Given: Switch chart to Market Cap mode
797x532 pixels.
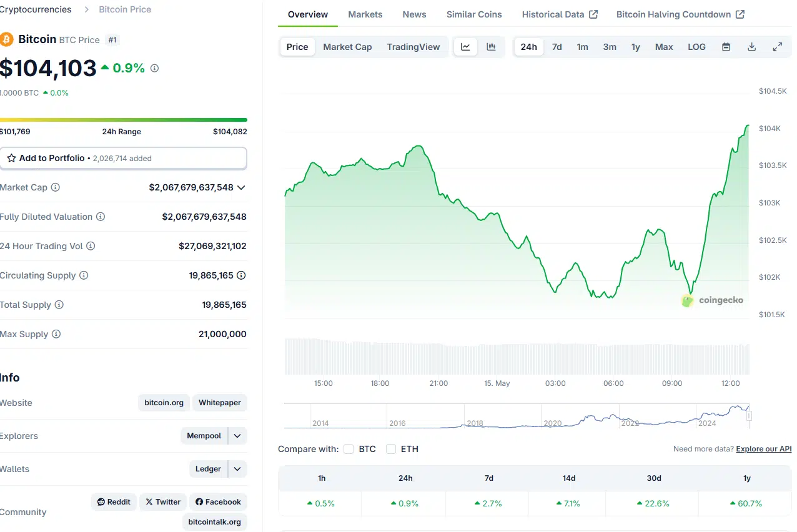Looking at the screenshot, I should click(x=347, y=47).
